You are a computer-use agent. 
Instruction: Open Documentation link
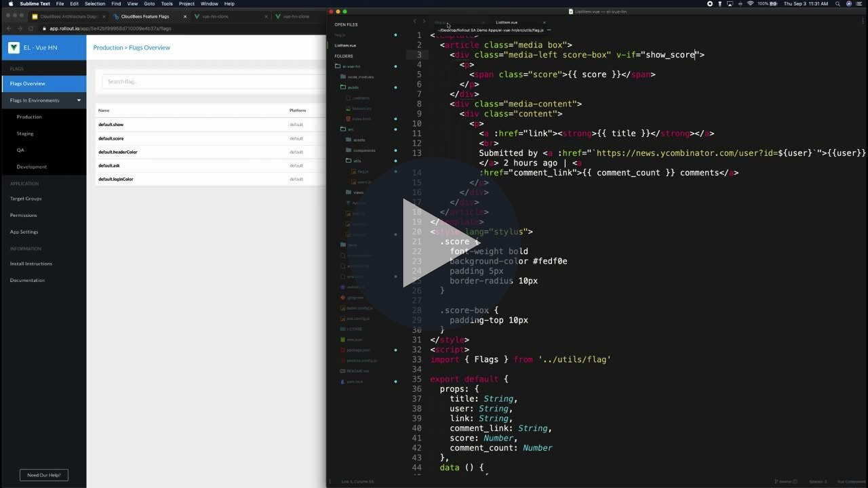click(27, 280)
